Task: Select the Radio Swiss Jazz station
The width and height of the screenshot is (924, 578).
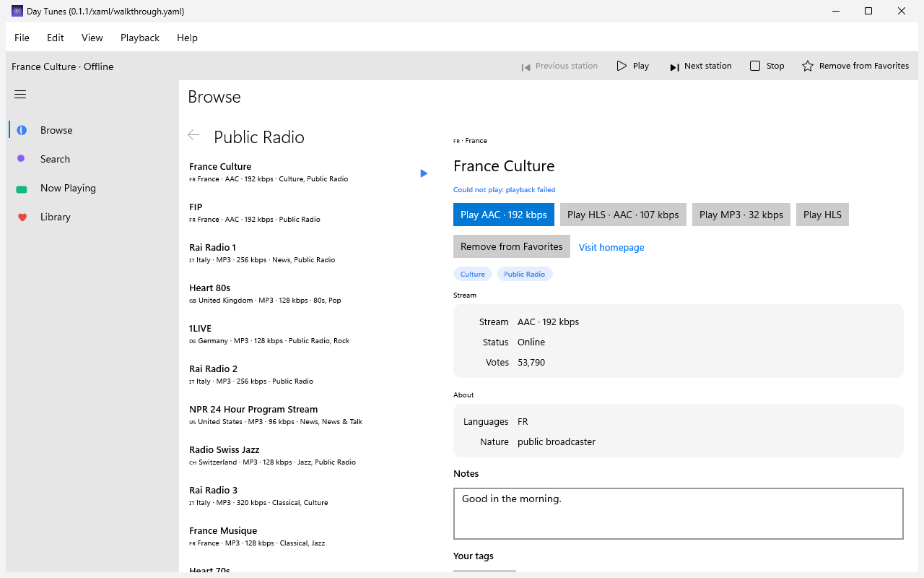Action: tap(308, 455)
